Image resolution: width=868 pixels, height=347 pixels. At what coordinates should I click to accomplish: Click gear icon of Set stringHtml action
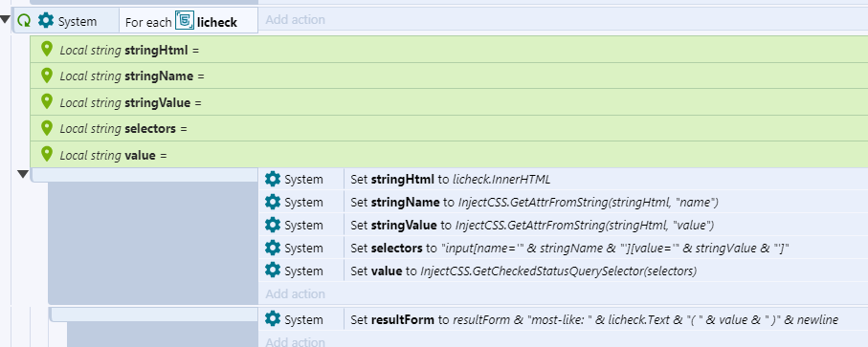tap(273, 179)
